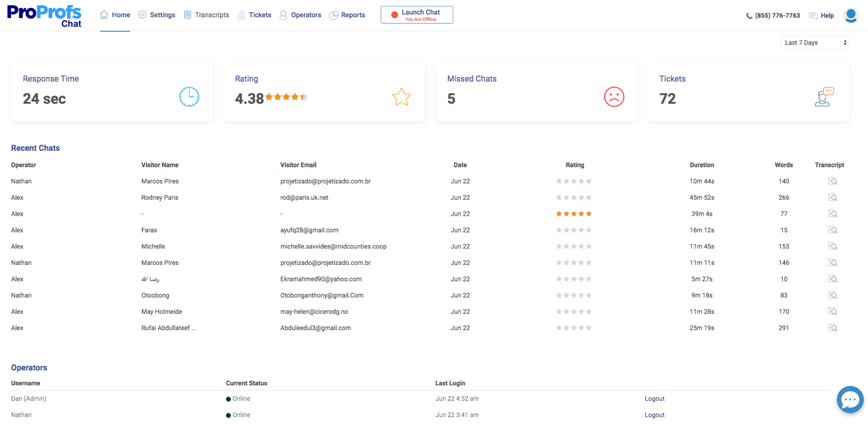The height and width of the screenshot is (425, 868).
Task: Log out Dan (Admin) operator
Action: pos(654,399)
